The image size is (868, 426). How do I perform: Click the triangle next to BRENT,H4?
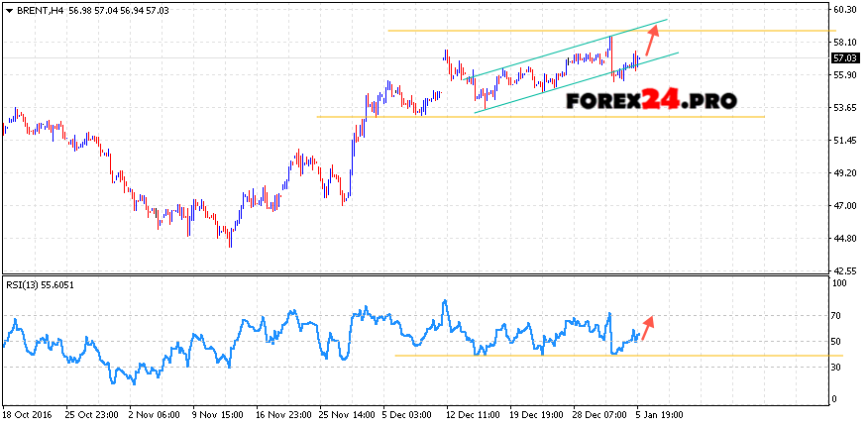pos(9,10)
